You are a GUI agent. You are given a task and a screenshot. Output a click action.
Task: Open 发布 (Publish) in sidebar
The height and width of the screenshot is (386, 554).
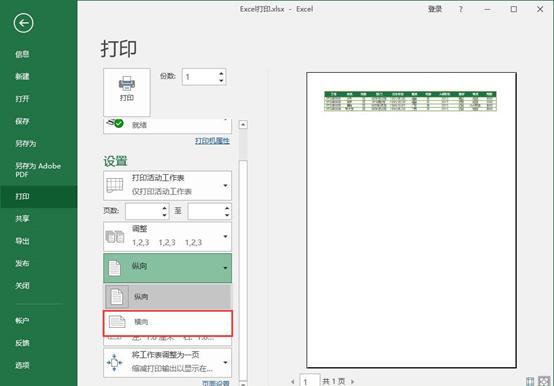22,263
